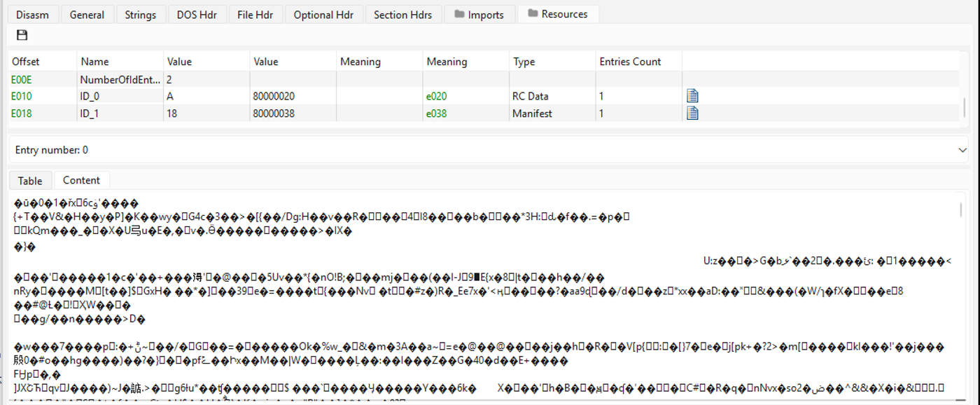Select offset E010 cell
The height and width of the screenshot is (405, 980).
click(x=42, y=96)
